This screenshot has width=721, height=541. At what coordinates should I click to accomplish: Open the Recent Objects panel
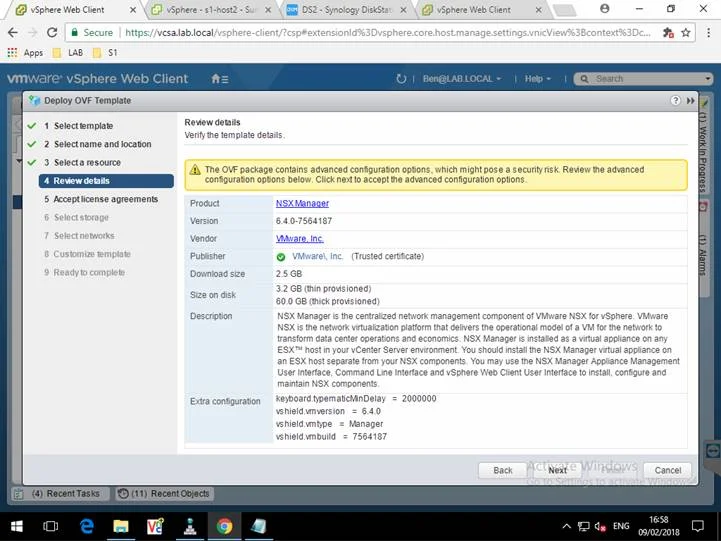(165, 494)
